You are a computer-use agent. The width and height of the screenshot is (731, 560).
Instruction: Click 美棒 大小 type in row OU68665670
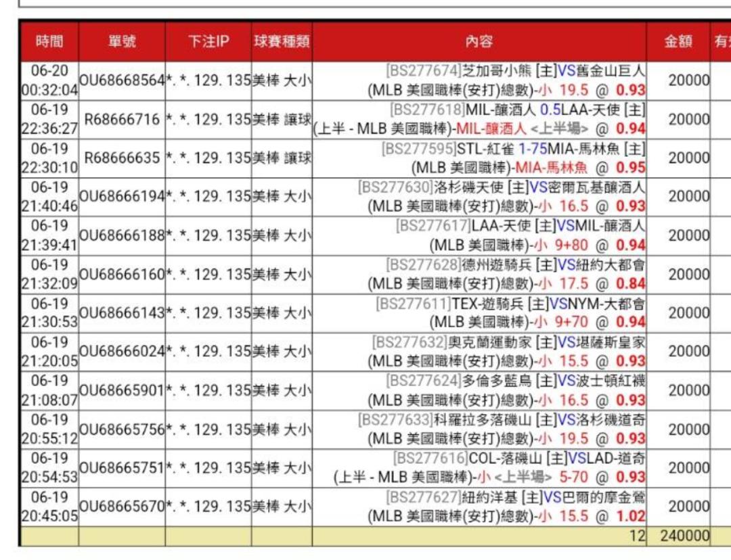click(x=282, y=507)
